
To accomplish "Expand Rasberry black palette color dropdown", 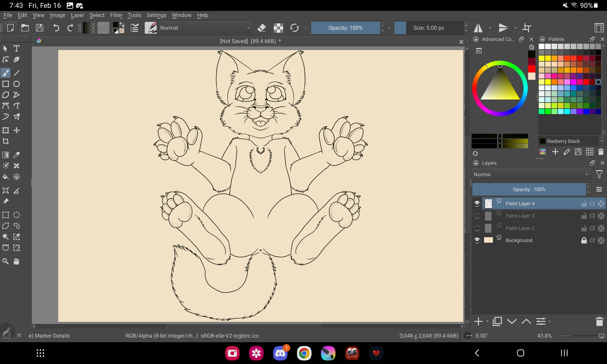I will click(x=602, y=141).
